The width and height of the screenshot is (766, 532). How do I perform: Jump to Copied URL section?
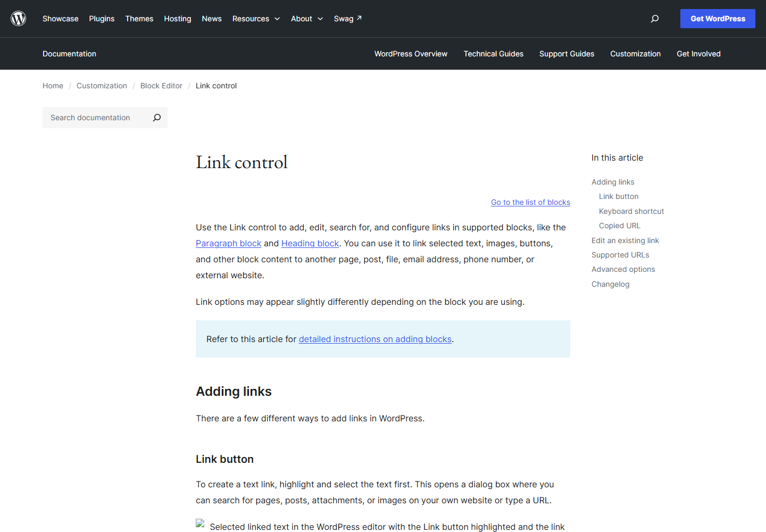620,226
